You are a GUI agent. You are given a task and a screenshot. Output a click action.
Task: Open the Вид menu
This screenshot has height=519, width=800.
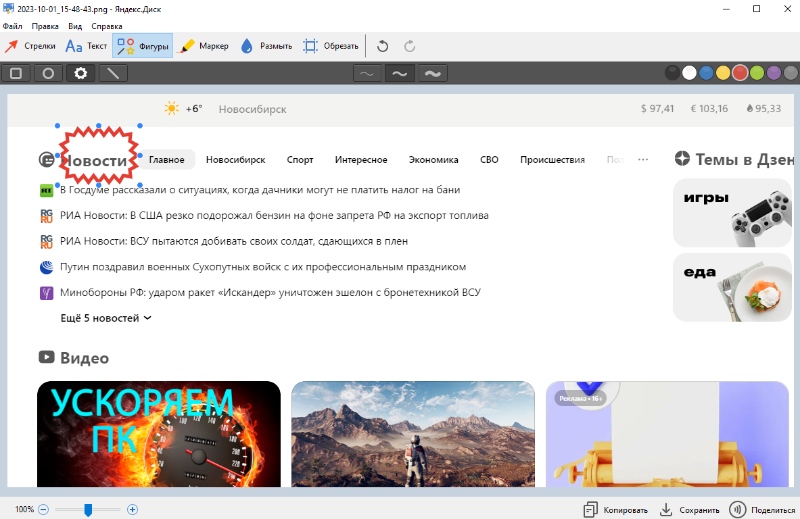tap(75, 26)
